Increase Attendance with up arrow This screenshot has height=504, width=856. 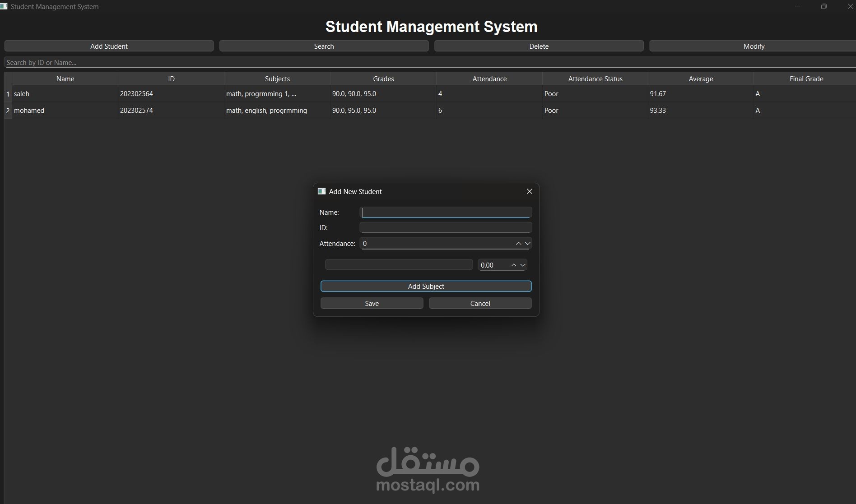click(x=518, y=243)
